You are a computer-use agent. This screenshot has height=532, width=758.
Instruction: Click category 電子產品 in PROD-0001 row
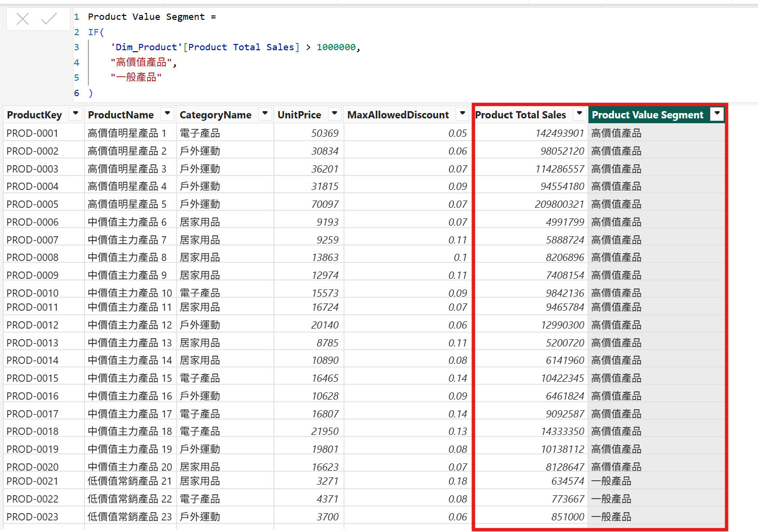pyautogui.click(x=200, y=133)
